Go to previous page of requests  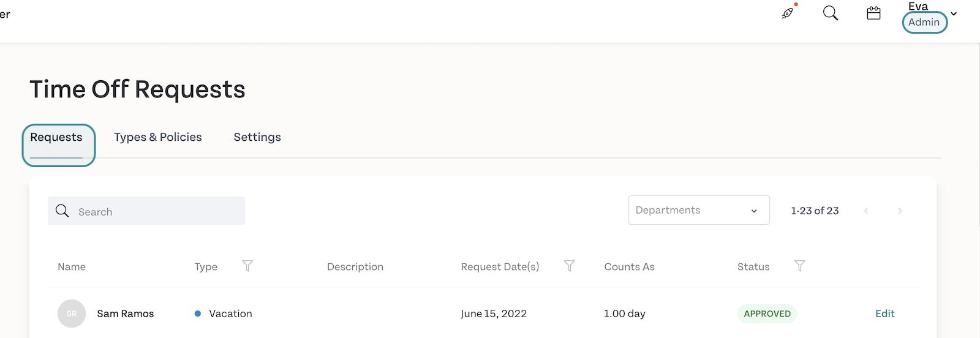(866, 211)
